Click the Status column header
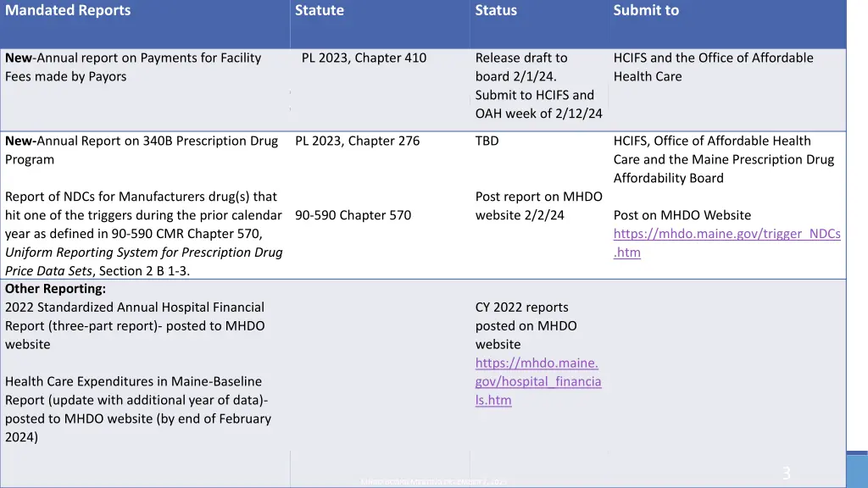This screenshot has height=488, width=868. [x=496, y=10]
